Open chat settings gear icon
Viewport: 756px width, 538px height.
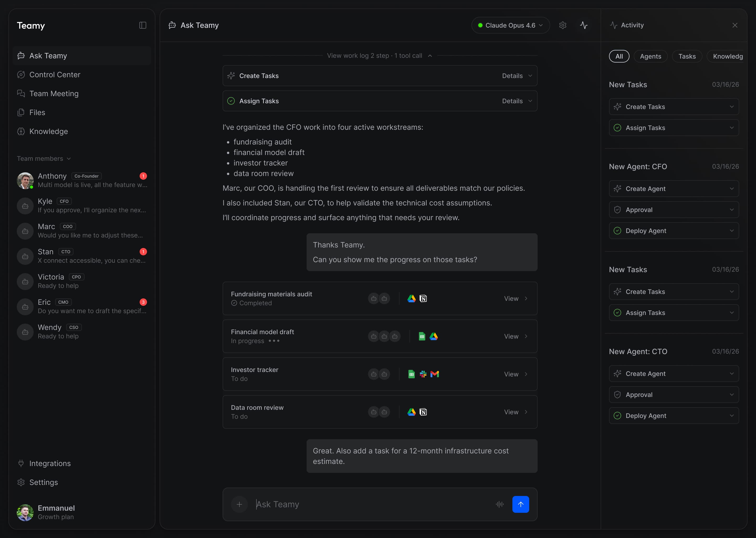[563, 25]
